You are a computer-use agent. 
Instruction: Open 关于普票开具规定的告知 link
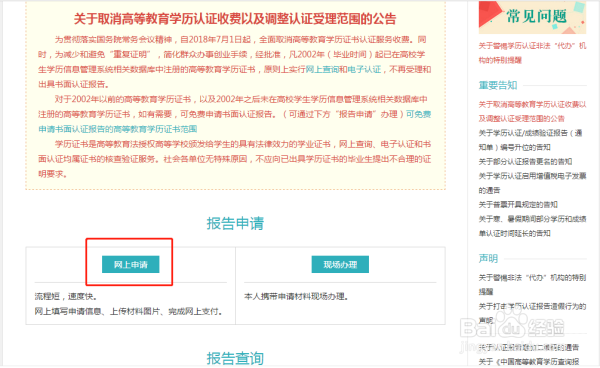click(518, 205)
